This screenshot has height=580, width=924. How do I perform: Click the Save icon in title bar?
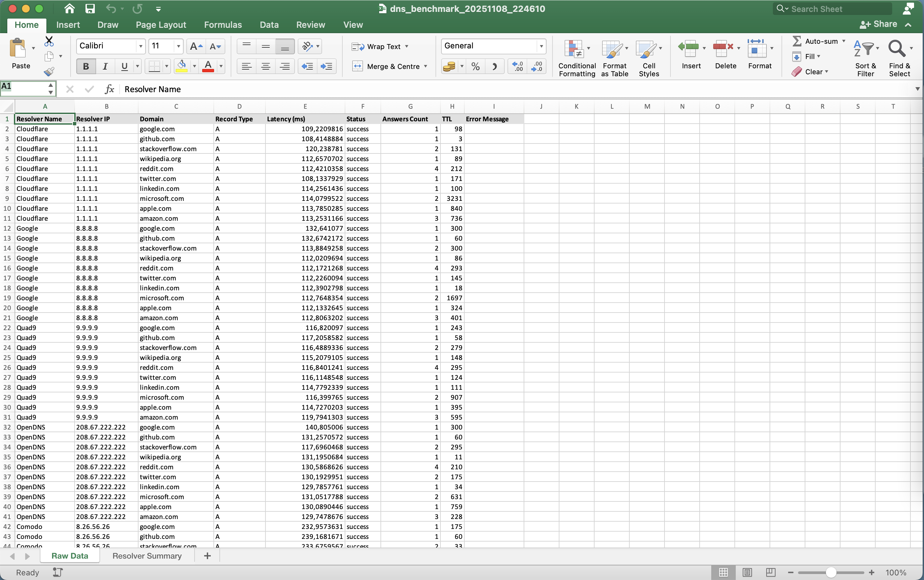[90, 8]
